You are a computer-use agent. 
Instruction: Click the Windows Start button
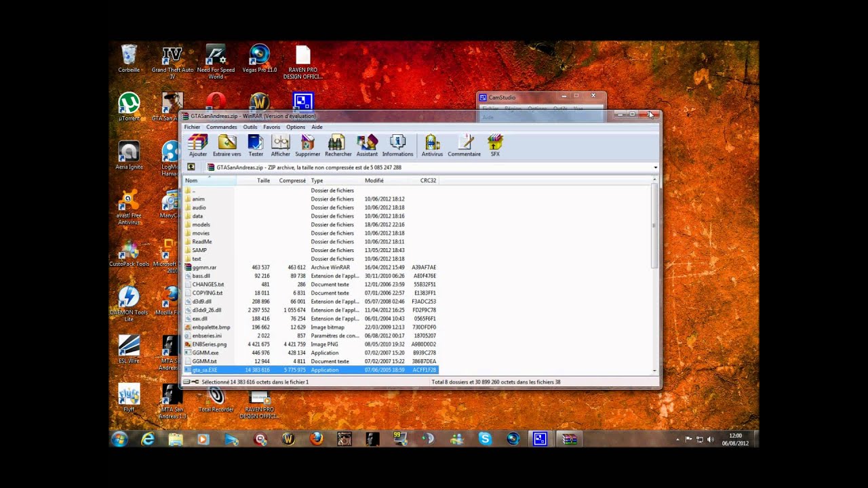pyautogui.click(x=119, y=439)
